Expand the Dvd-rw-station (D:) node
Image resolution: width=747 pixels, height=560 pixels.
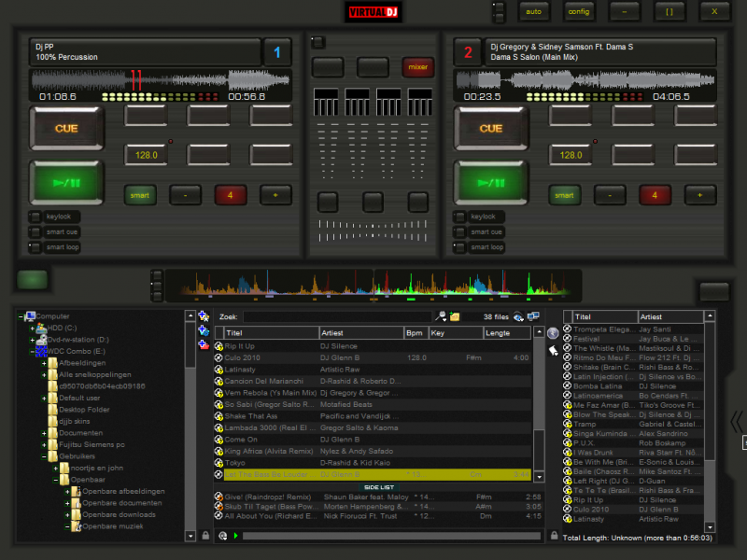click(x=32, y=340)
